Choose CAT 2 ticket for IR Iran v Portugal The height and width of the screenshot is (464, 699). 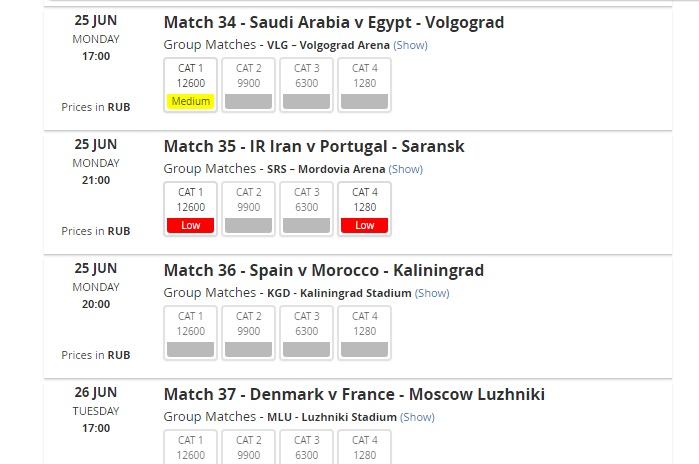click(x=248, y=208)
